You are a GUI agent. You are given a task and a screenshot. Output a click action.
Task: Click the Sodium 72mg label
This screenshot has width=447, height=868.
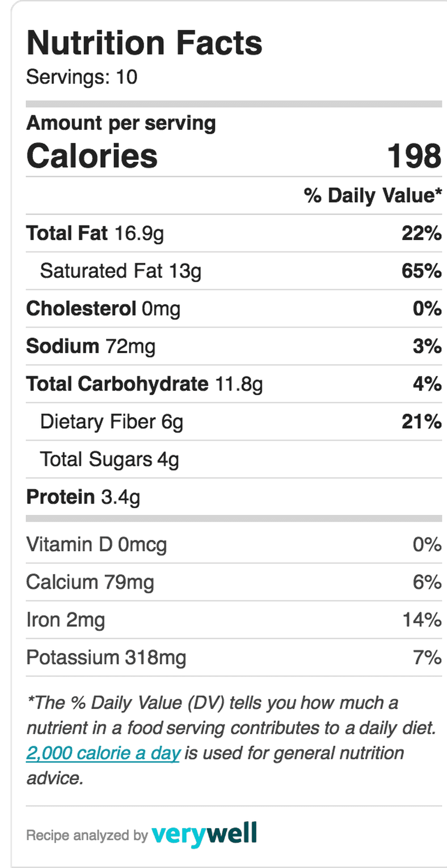pos(91,346)
